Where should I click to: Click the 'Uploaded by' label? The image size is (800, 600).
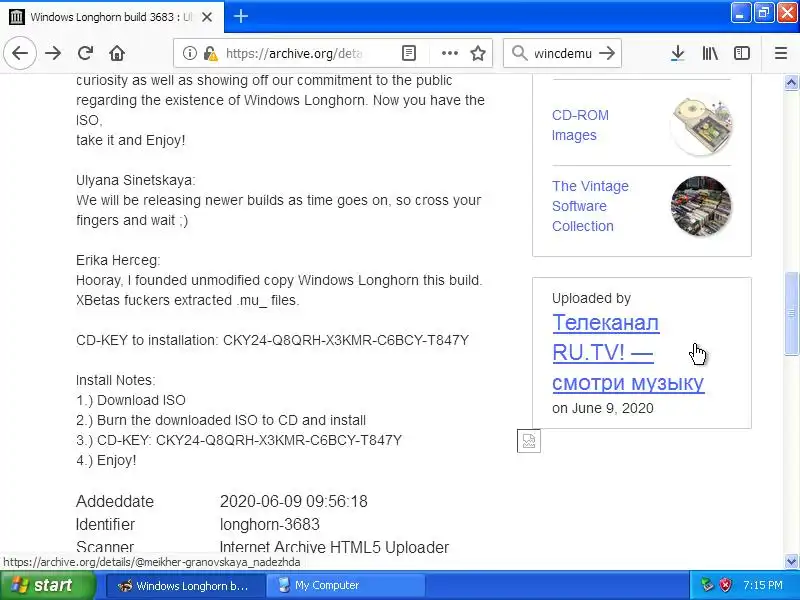[x=591, y=298]
